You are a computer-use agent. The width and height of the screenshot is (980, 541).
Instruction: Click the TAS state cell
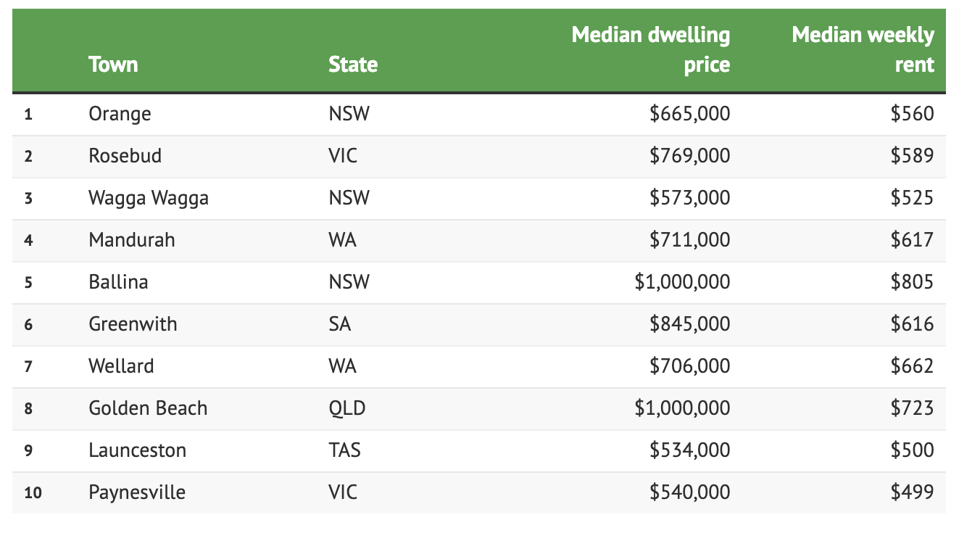tap(344, 450)
